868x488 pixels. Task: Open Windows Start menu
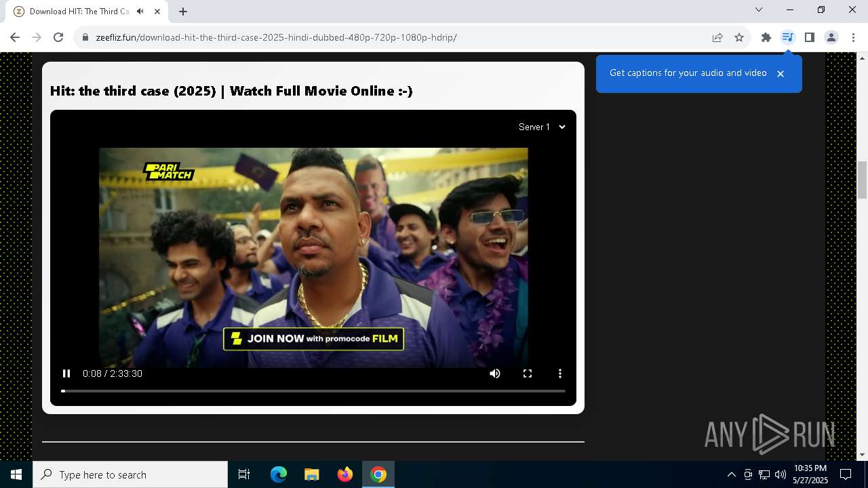[16, 474]
